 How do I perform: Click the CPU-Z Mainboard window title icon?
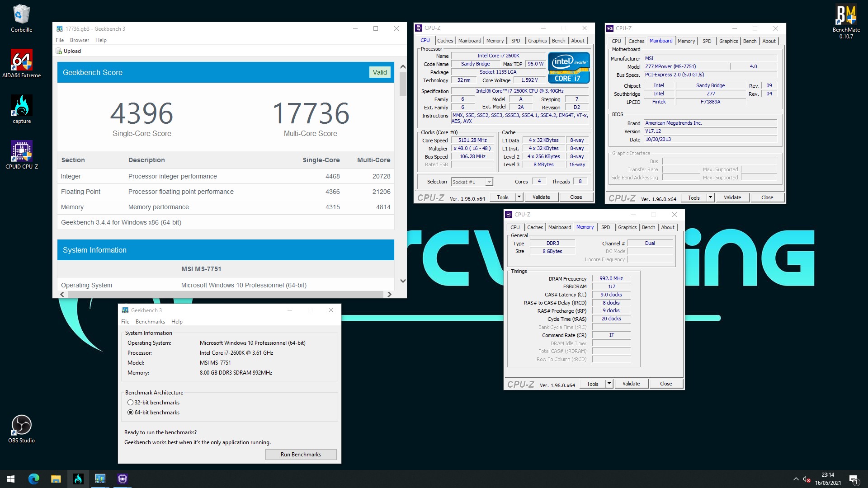[610, 28]
